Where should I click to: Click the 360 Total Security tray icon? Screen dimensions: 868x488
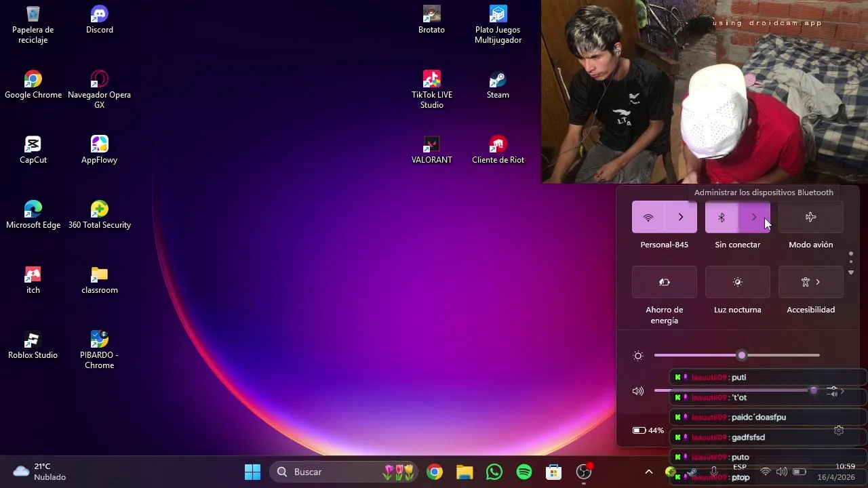click(x=670, y=472)
